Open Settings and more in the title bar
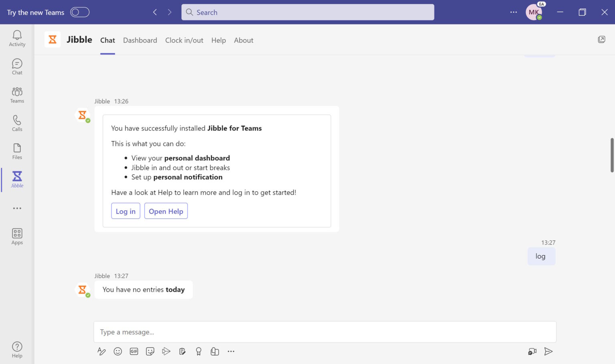The image size is (615, 364). [513, 12]
